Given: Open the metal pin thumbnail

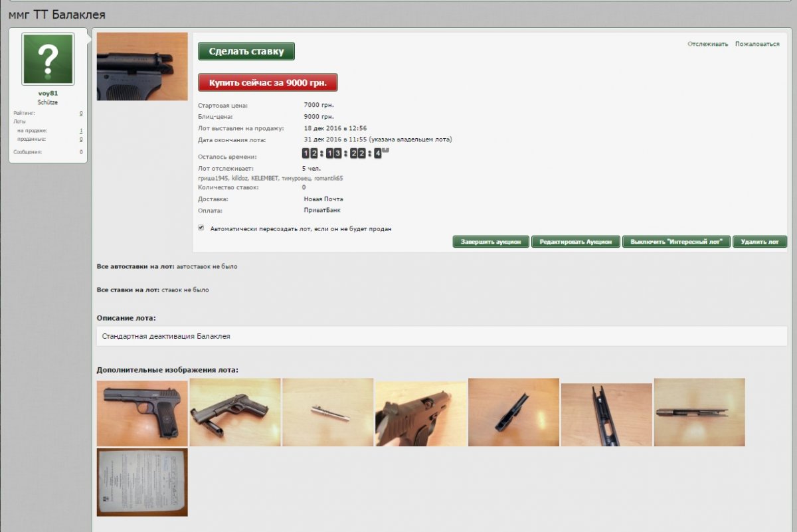Looking at the screenshot, I should coord(328,412).
